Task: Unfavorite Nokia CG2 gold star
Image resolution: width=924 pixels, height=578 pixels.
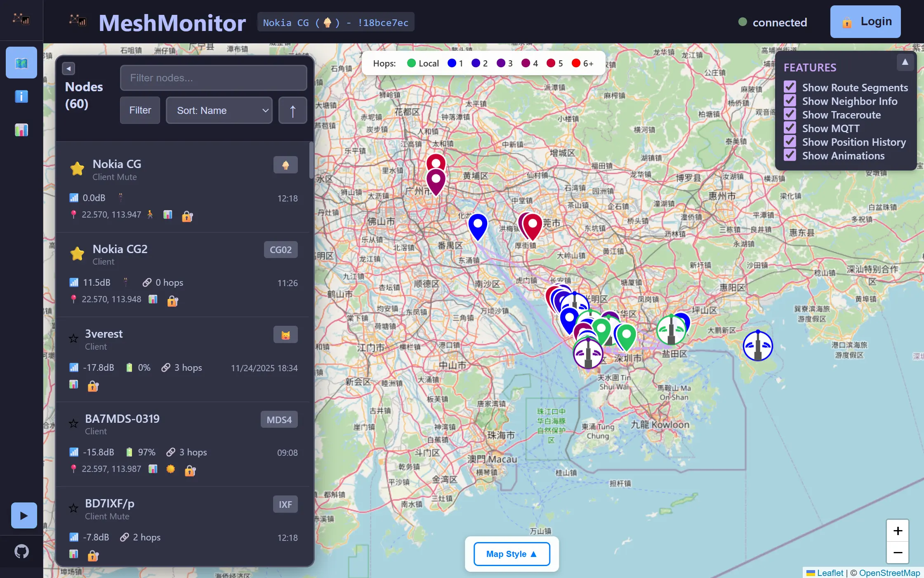Action: (x=77, y=253)
